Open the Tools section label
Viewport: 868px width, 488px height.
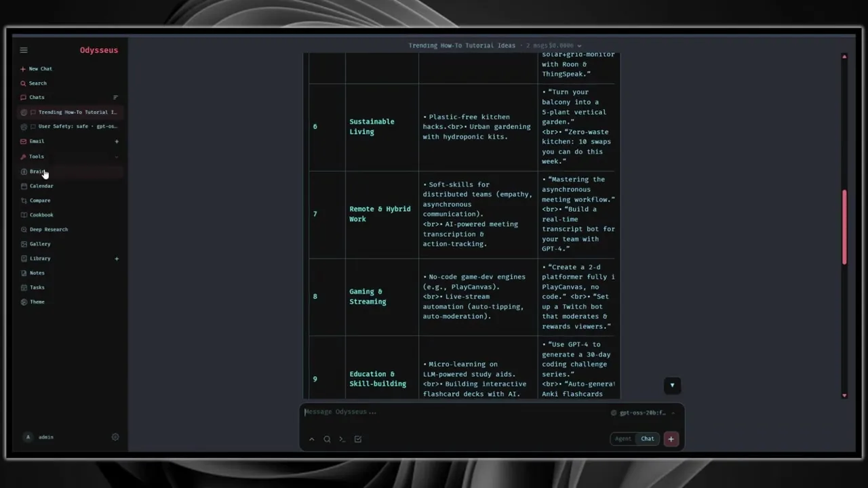(x=37, y=157)
